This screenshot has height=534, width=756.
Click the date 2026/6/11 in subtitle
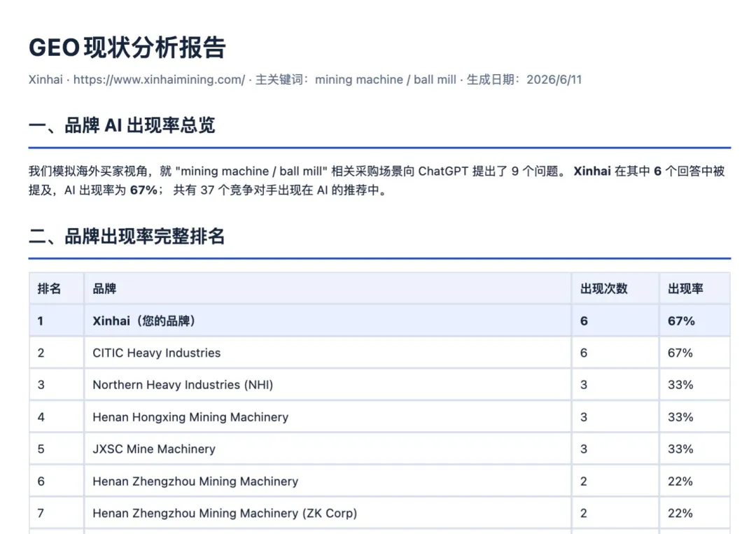click(554, 80)
